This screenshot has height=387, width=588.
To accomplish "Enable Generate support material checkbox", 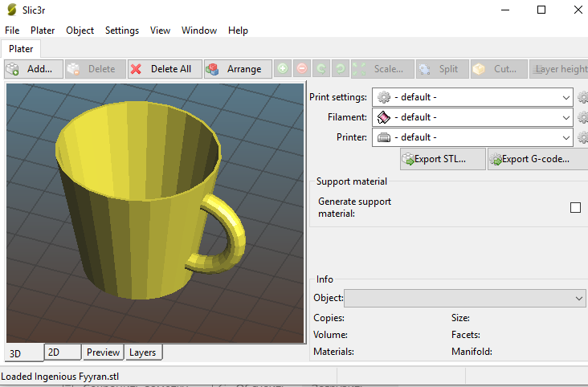I will pos(575,207).
